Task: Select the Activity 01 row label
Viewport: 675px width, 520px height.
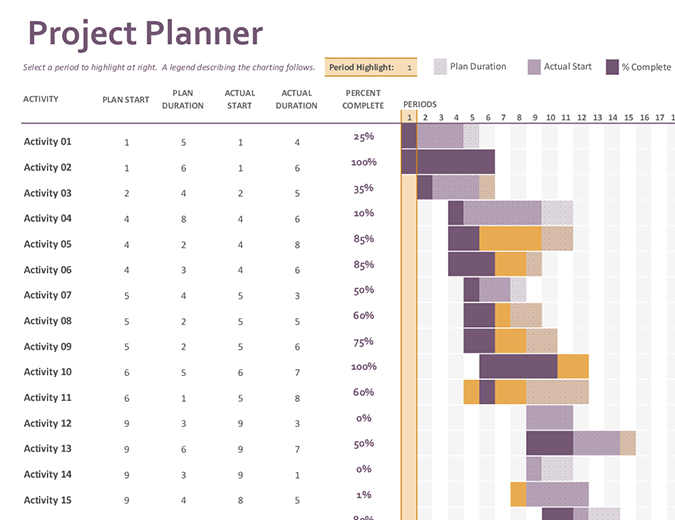Action: tap(48, 142)
